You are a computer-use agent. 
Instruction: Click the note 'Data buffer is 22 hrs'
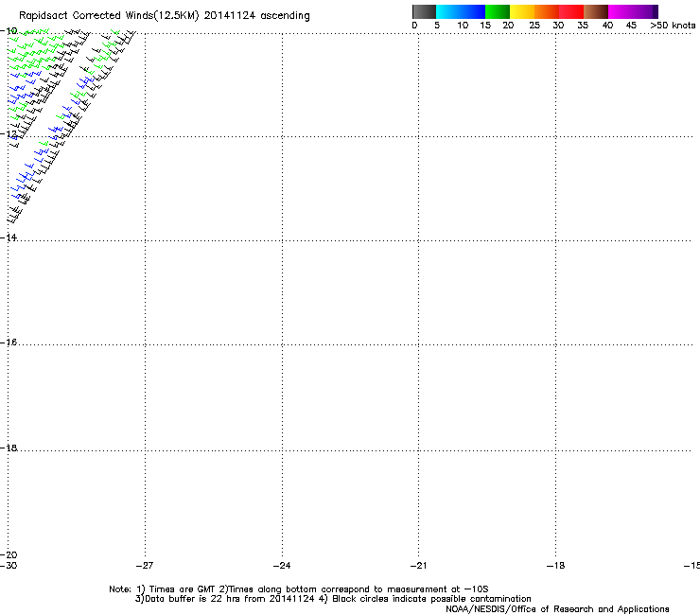pos(193,599)
